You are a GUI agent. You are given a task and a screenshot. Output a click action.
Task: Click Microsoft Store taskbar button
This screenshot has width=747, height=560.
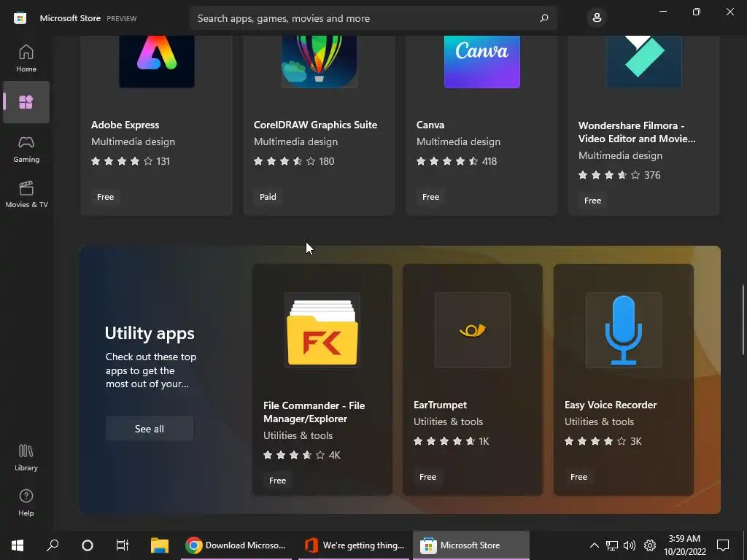tap(471, 545)
